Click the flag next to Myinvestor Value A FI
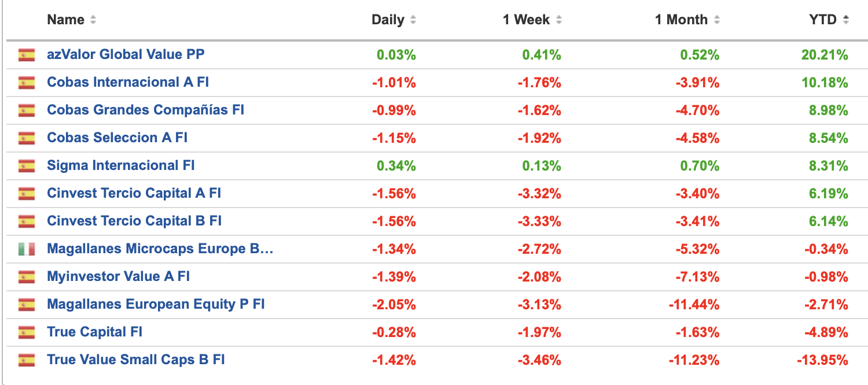 click(26, 277)
